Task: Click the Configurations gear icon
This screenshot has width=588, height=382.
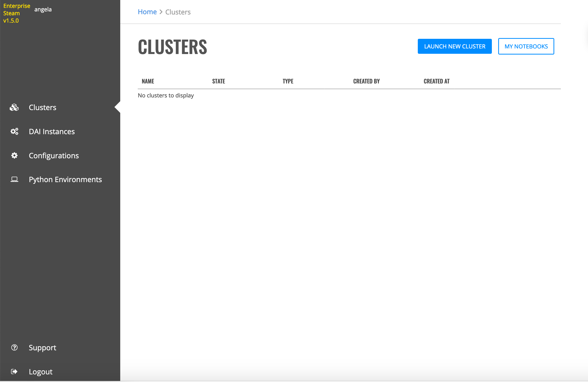Action: pyautogui.click(x=14, y=155)
